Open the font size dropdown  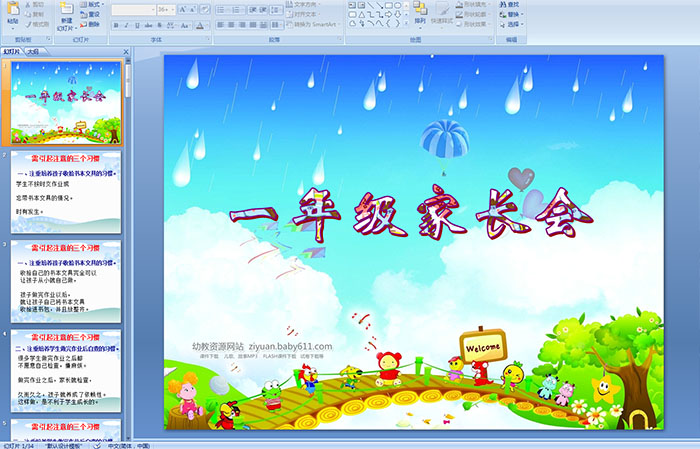(173, 10)
